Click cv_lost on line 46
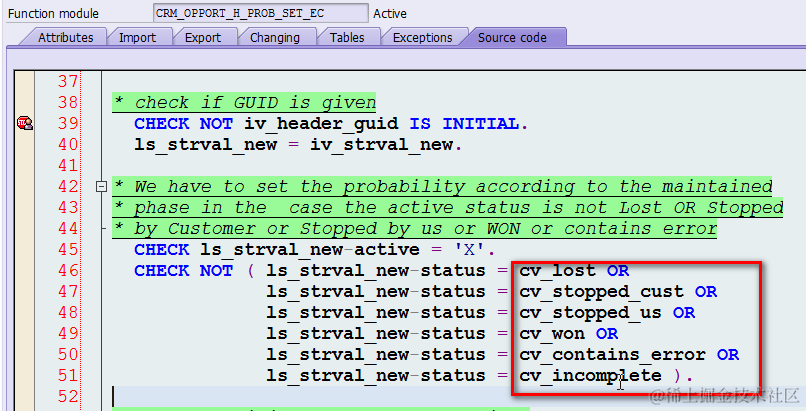 (557, 271)
